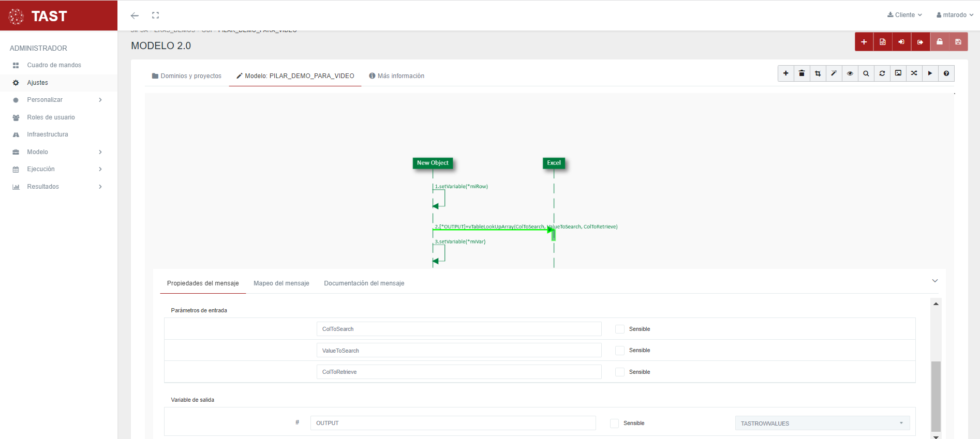
Task: Check Sensible box for ColToSearch
Action: pyautogui.click(x=619, y=329)
